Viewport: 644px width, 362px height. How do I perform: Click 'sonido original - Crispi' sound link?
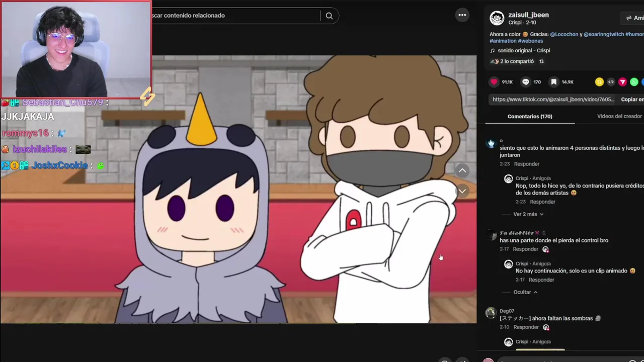[524, 51]
